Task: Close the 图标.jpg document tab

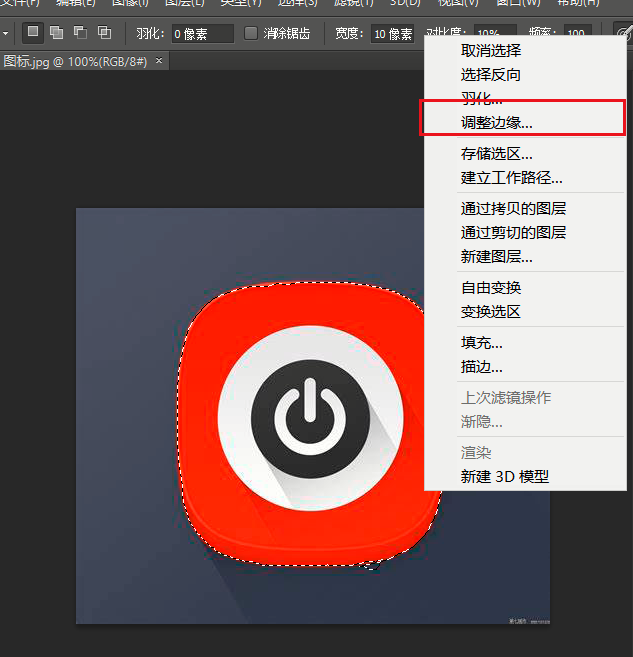Action: point(159,61)
